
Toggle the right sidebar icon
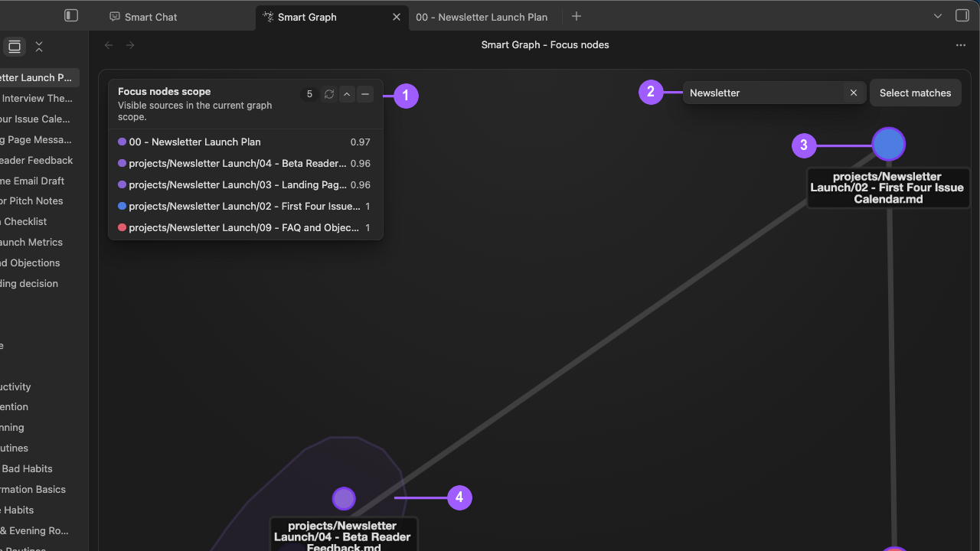[x=962, y=15]
